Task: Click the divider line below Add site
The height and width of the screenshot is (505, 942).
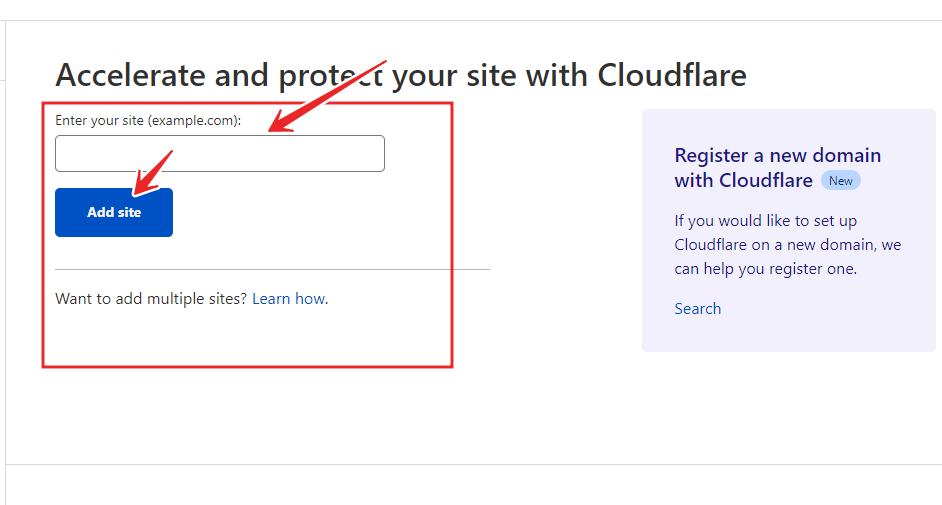Action: click(x=270, y=269)
